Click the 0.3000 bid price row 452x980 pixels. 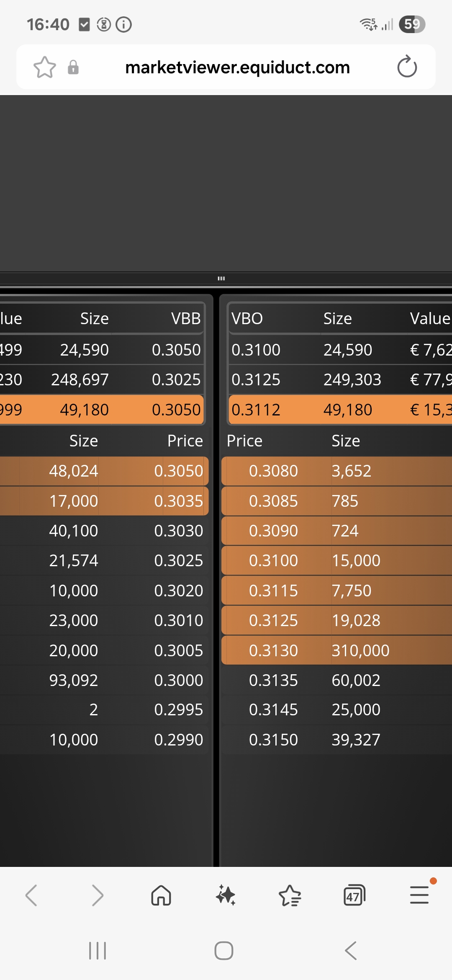point(126,680)
